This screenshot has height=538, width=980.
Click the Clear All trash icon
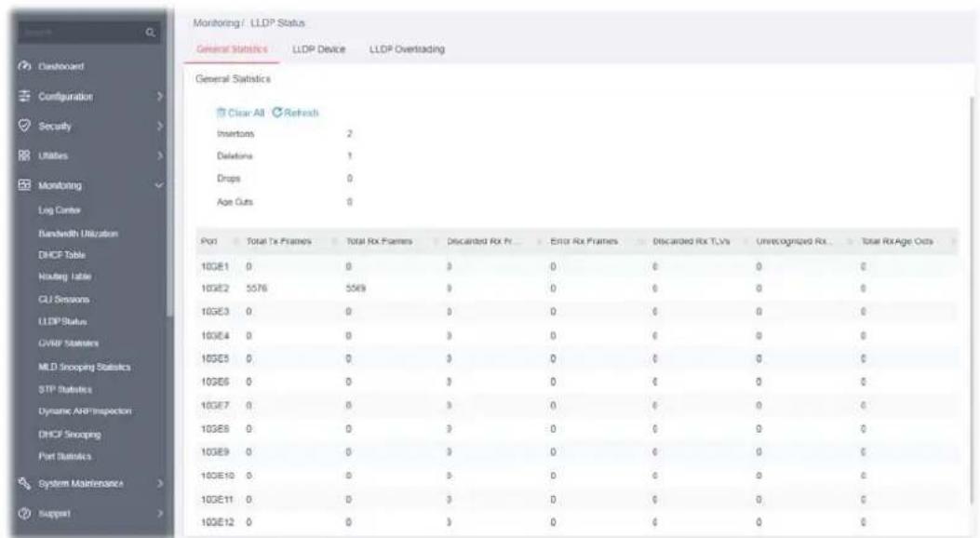coord(221,113)
